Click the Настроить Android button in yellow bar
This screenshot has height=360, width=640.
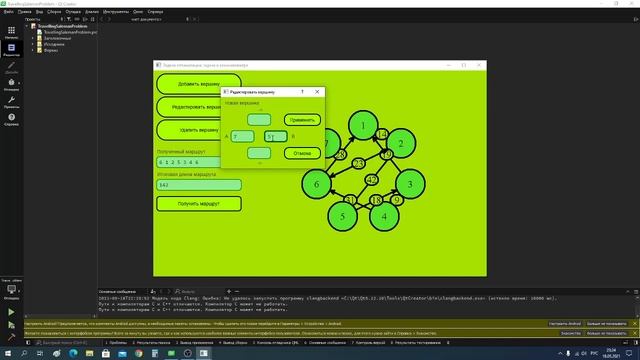point(564,324)
